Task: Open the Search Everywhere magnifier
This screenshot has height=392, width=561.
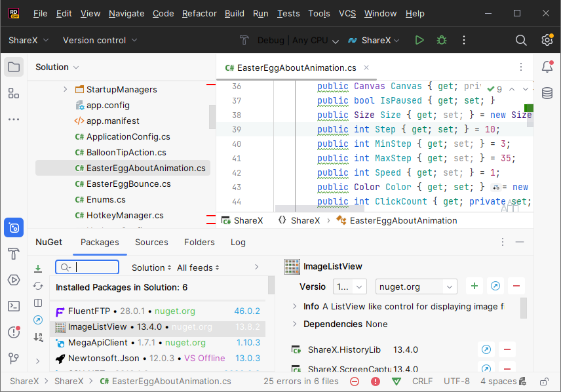Action: [x=521, y=40]
